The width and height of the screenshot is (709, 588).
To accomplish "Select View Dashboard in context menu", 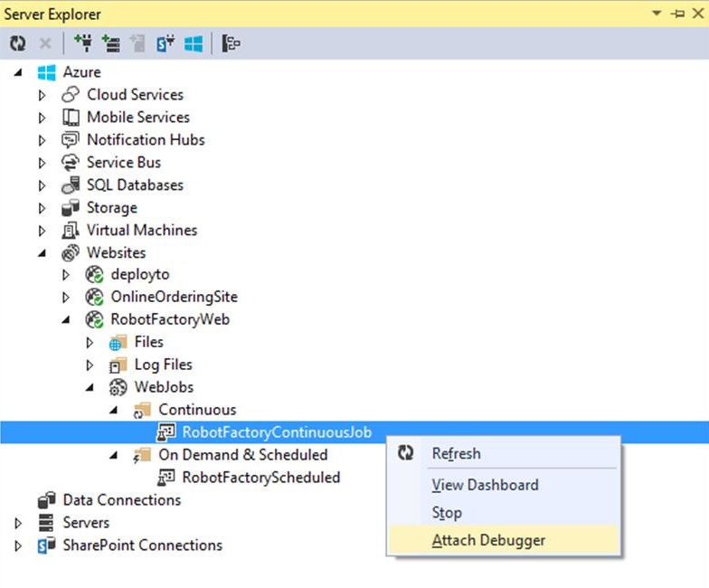I will click(485, 485).
